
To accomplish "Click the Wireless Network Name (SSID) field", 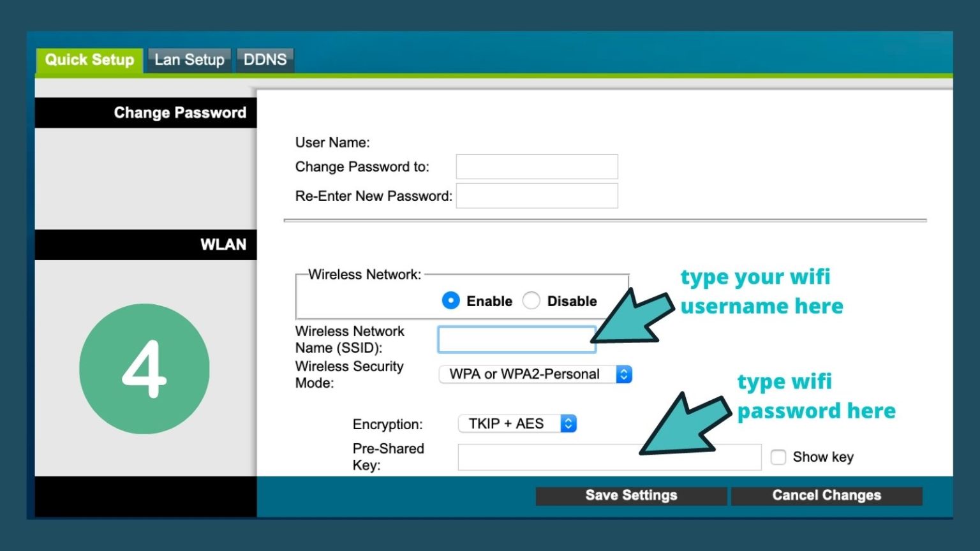I will 517,339.
